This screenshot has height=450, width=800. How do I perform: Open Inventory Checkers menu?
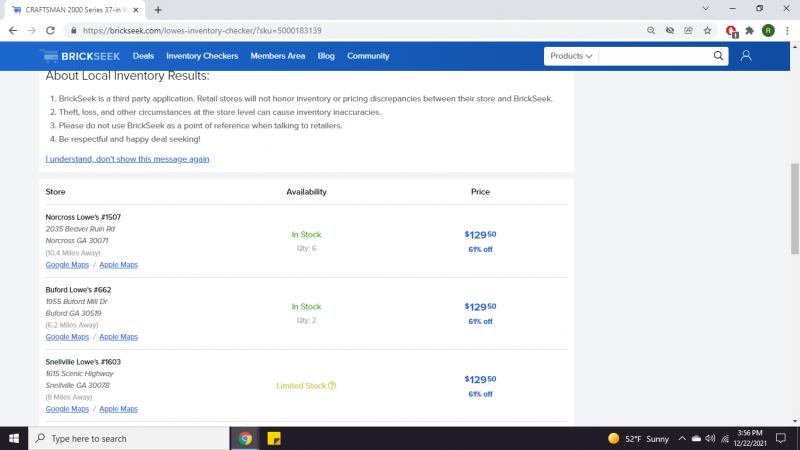click(202, 56)
